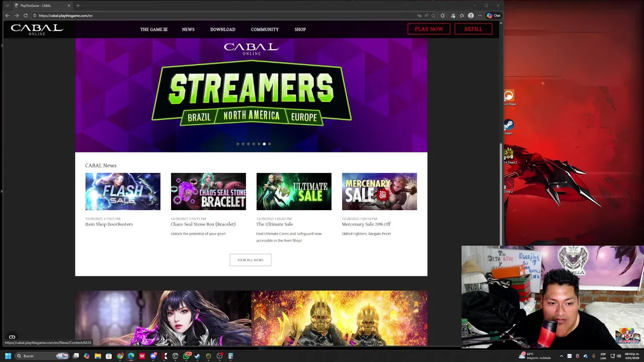Open Microsoft Store from the taskbar
The height and width of the screenshot is (362, 644).
tap(109, 356)
